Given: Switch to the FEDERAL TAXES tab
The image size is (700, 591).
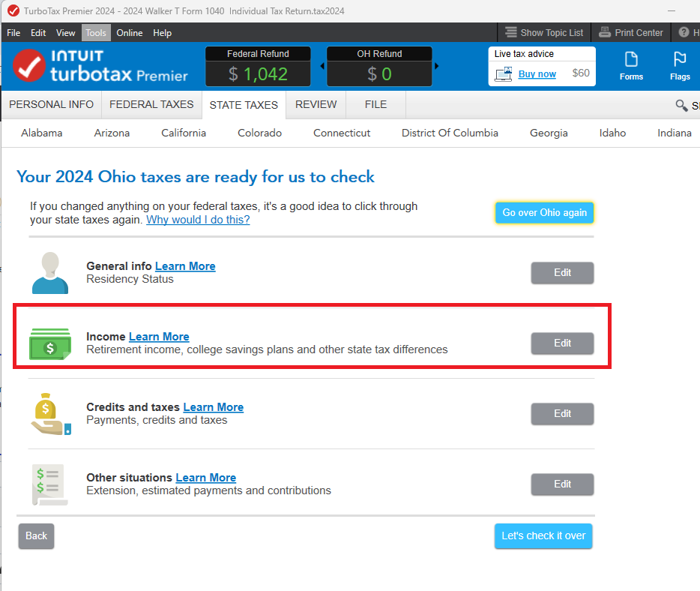Looking at the screenshot, I should pos(151,104).
